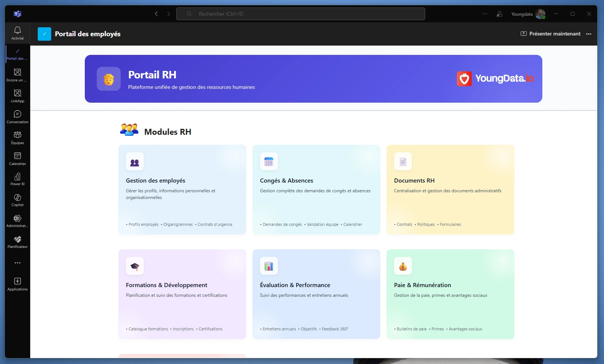Open Copilot in the sidebar
604x364 pixels.
(17, 200)
